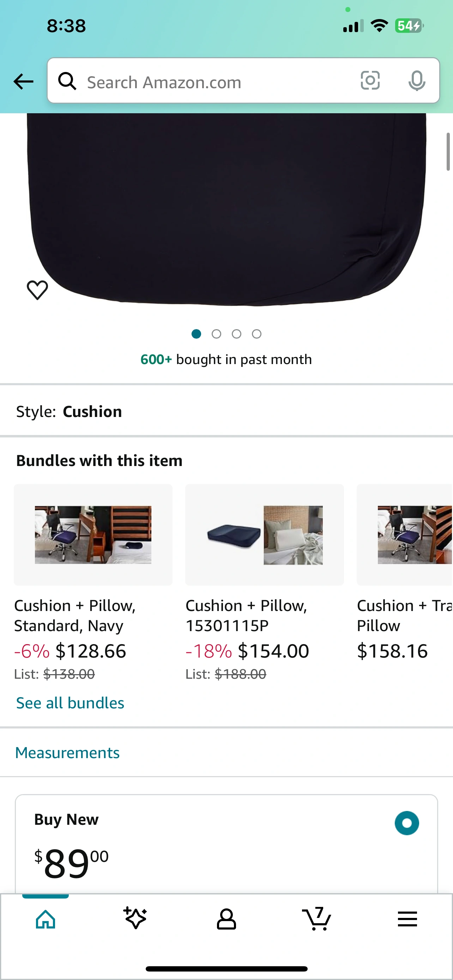Viewport: 453px width, 980px height.
Task: Open the See all bundles link
Action: pos(70,703)
